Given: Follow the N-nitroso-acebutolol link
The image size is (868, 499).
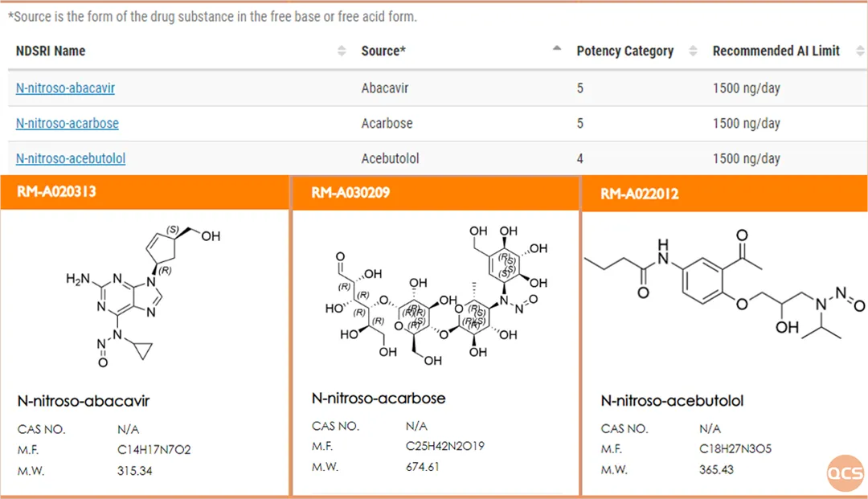Looking at the screenshot, I should point(70,159).
